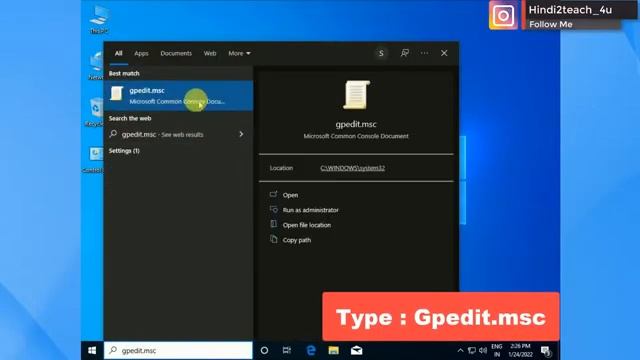Open the clock and date flyout
The width and height of the screenshot is (640, 360).
coord(520,350)
